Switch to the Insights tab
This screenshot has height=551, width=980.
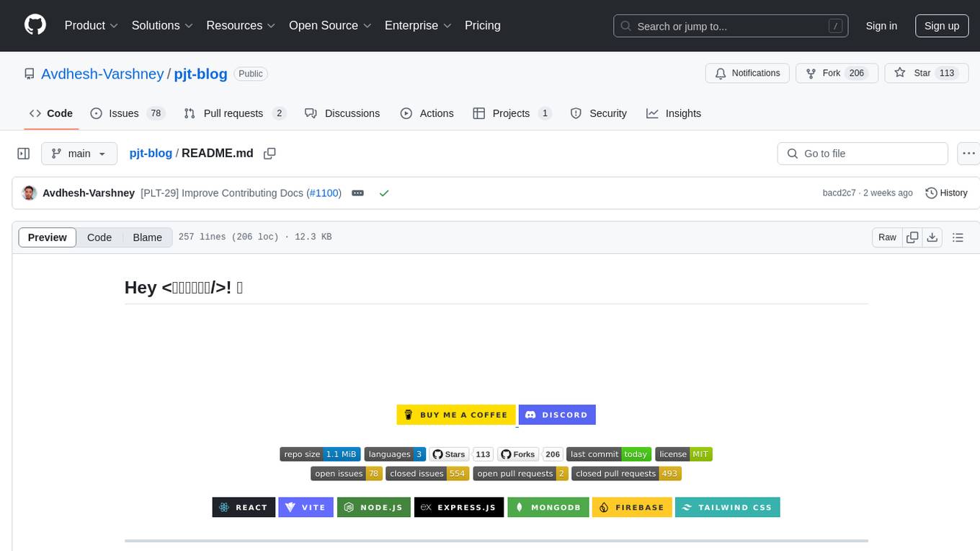(x=674, y=113)
